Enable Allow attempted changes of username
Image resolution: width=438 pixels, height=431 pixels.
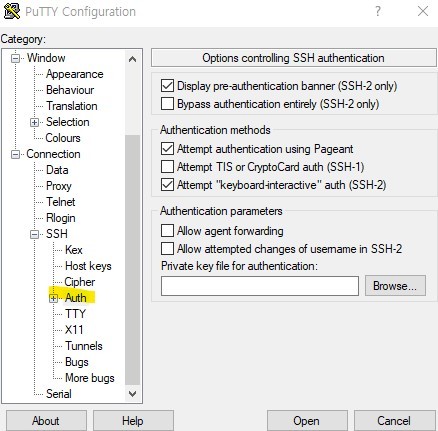[167, 249]
